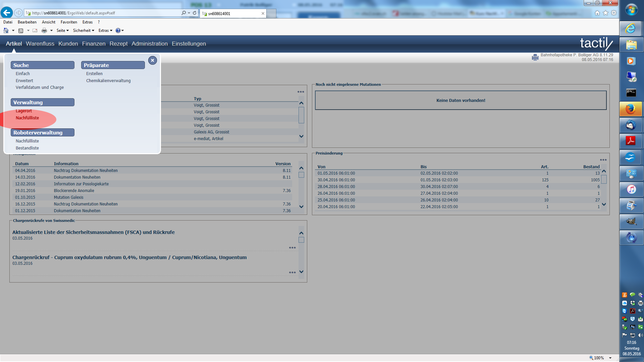Select Nachfüllliste under Verwaltung

[x=27, y=118]
